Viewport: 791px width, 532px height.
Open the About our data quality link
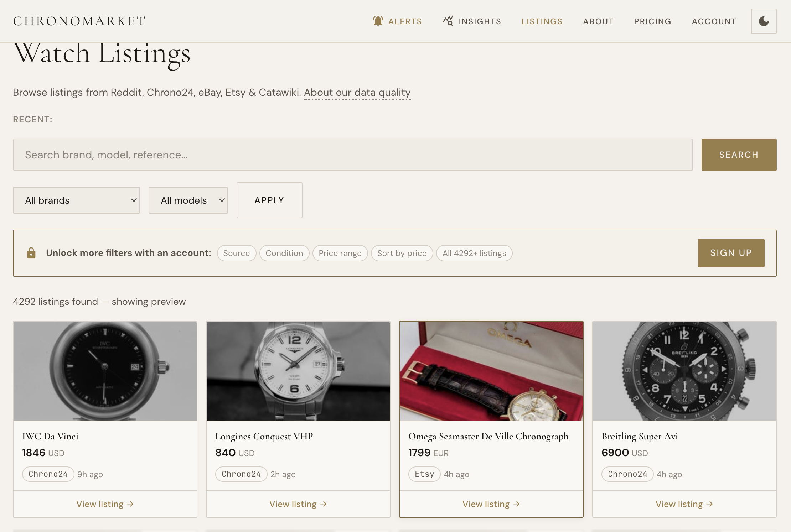click(357, 92)
